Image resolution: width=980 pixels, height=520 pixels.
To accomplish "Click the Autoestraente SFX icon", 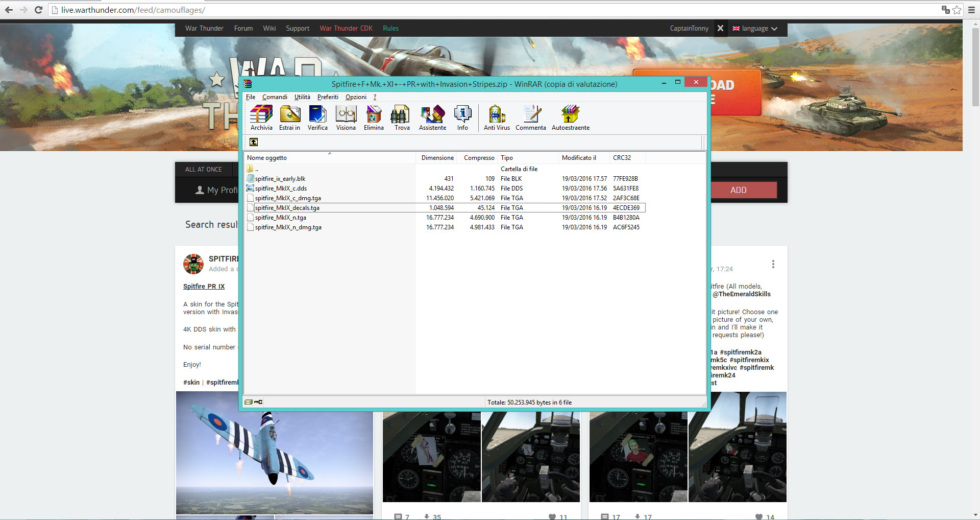I will click(x=571, y=118).
